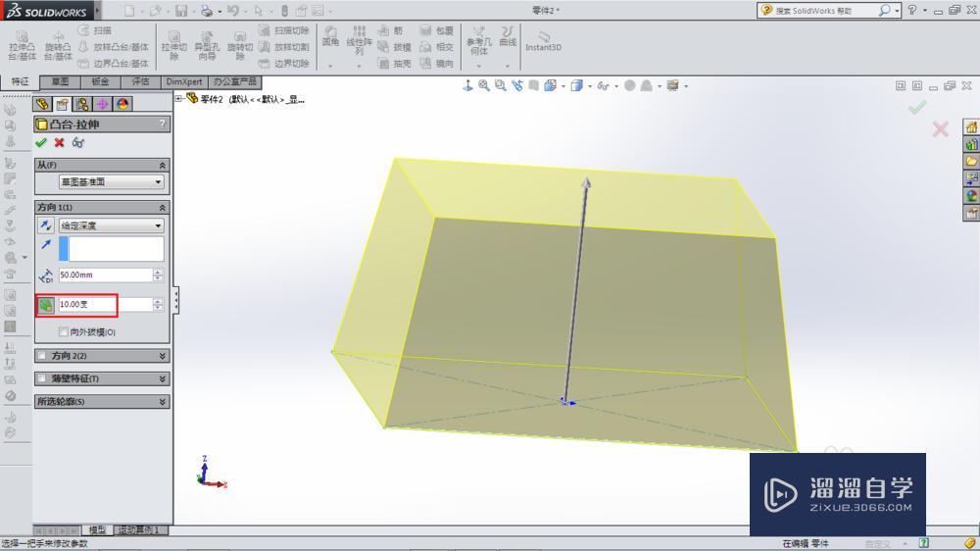Viewport: 980px width, 551px height.
Task: Switch to the 钣金 tab
Action: click(x=100, y=82)
